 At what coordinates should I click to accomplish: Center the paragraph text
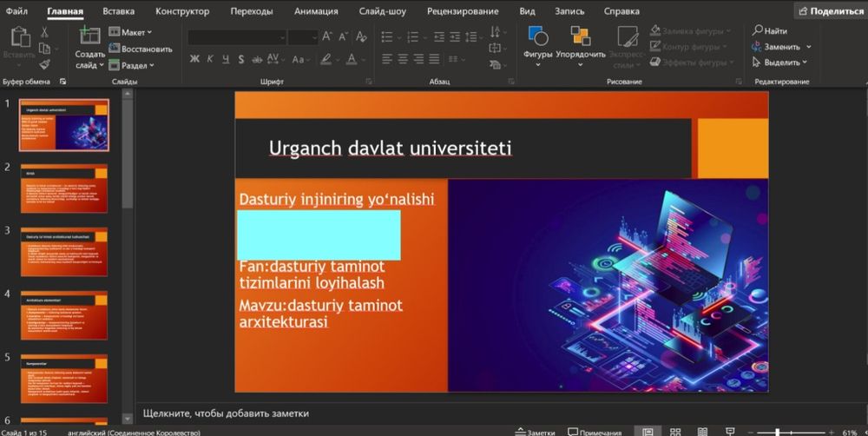tap(403, 59)
